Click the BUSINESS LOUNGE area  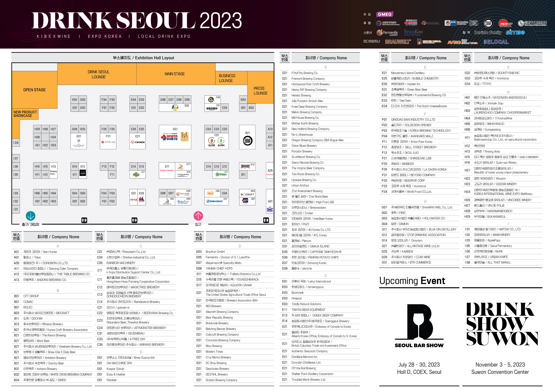pos(227,78)
